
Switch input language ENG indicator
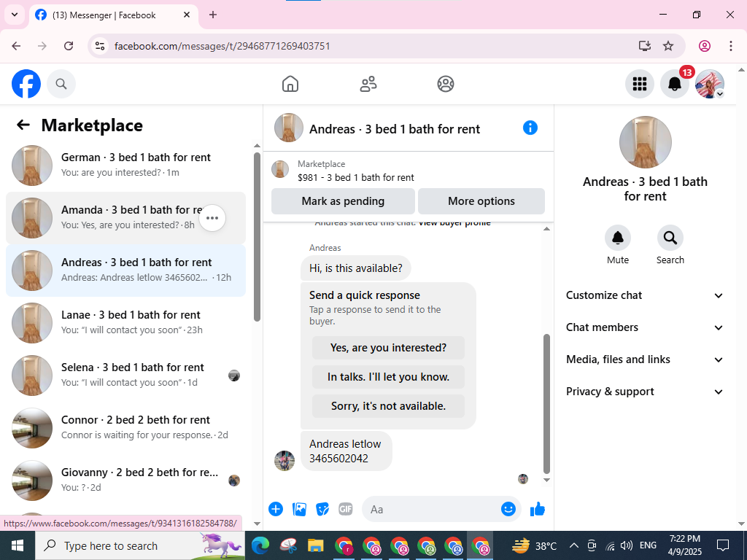[648, 545]
